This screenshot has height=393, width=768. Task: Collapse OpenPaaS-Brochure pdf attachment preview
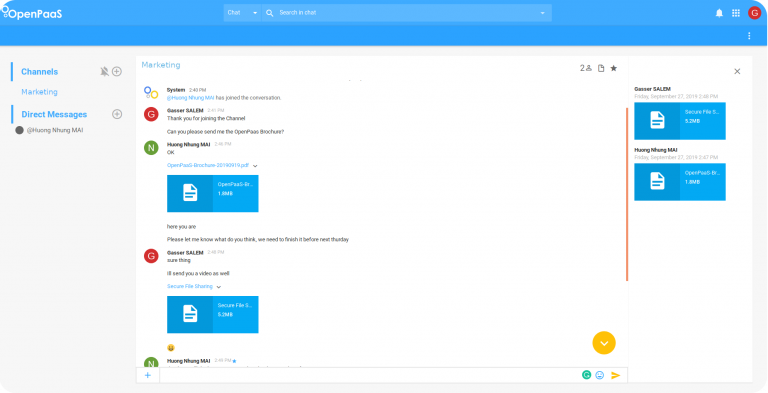tap(255, 166)
